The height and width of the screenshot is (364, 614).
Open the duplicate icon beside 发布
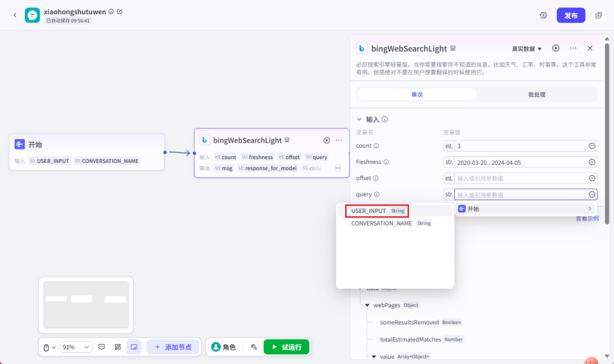(x=598, y=15)
